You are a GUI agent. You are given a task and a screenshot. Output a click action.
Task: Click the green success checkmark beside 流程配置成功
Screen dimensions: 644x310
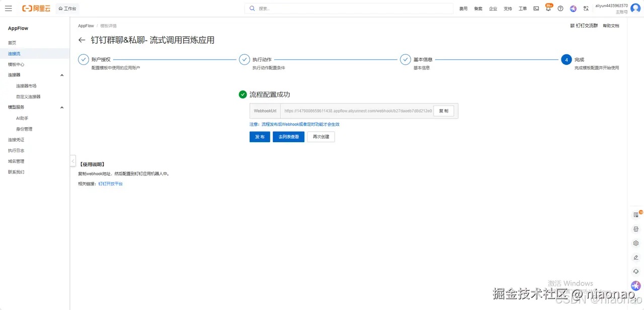click(242, 93)
